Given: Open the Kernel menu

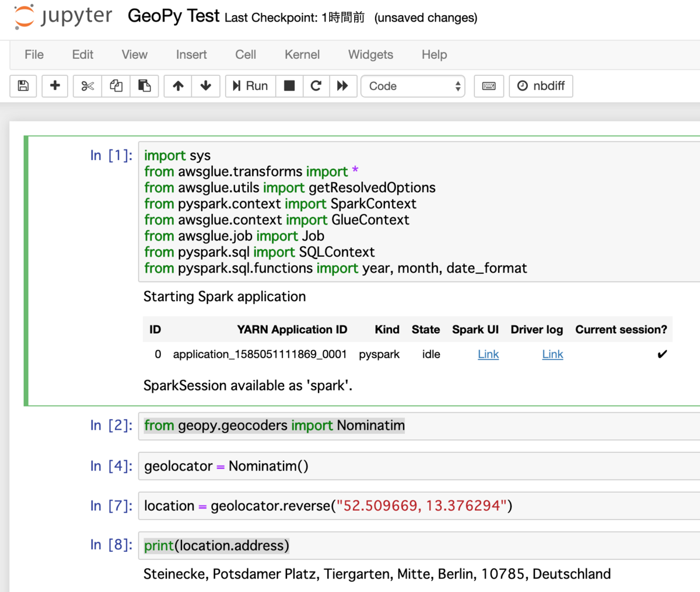Looking at the screenshot, I should click(302, 54).
